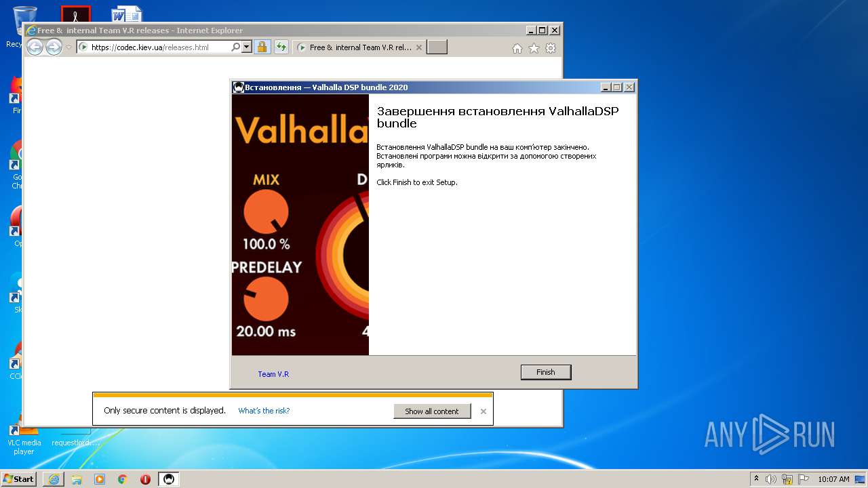This screenshot has width=868, height=488.
Task: Click the Action Center flag icon
Action: pyautogui.click(x=804, y=479)
